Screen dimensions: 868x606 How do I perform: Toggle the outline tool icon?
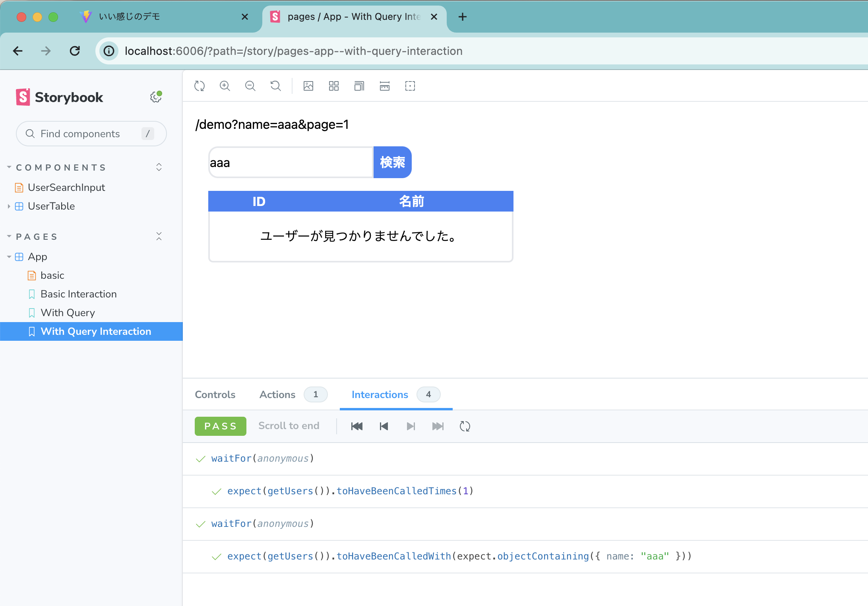click(x=410, y=86)
